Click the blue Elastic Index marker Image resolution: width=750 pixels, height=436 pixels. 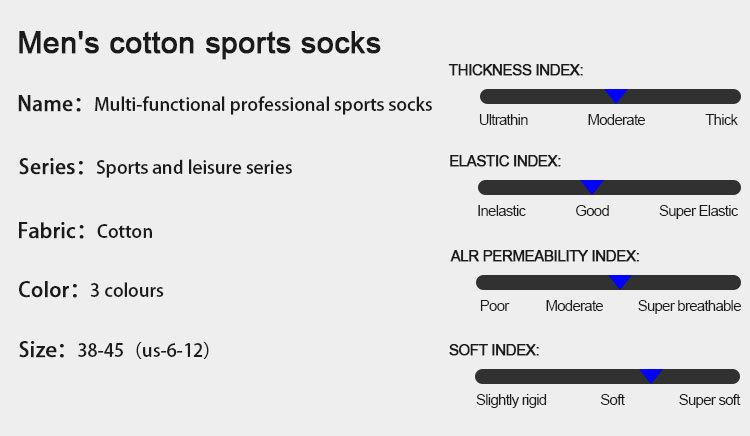pos(592,187)
